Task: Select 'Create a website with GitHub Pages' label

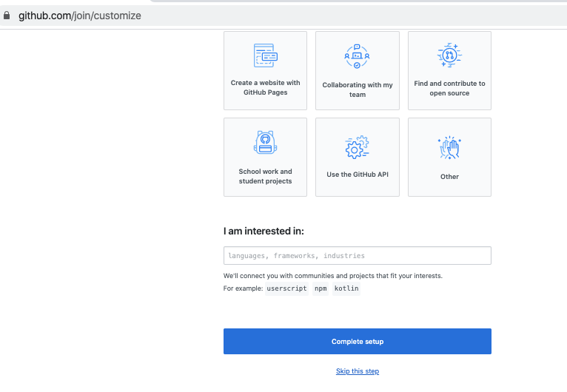Action: 266,87
